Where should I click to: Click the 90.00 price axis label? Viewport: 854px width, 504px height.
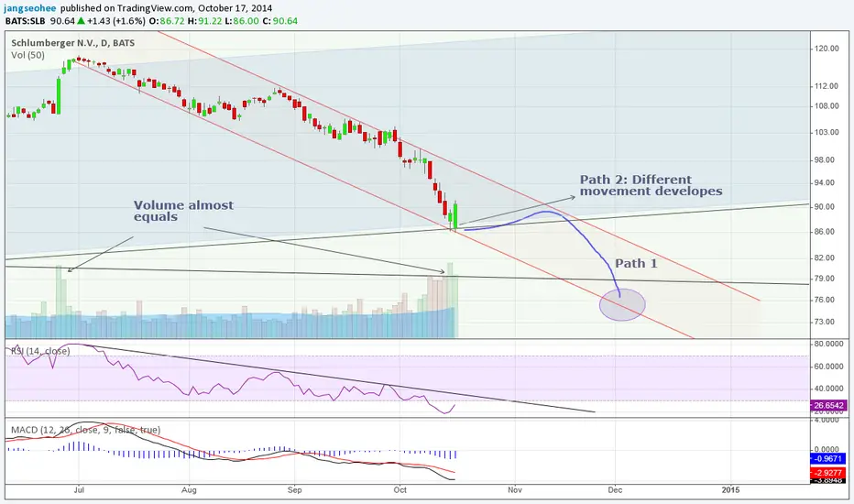pyautogui.click(x=824, y=207)
